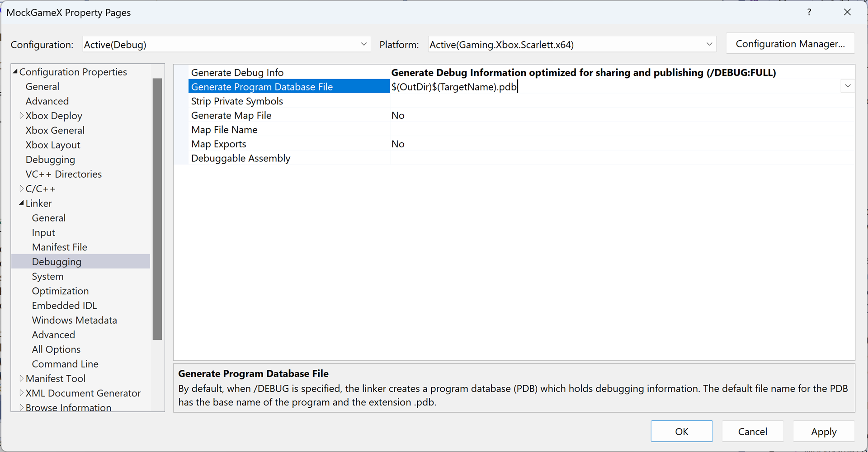Select the Linker Input page
The width and height of the screenshot is (868, 452).
[43, 232]
